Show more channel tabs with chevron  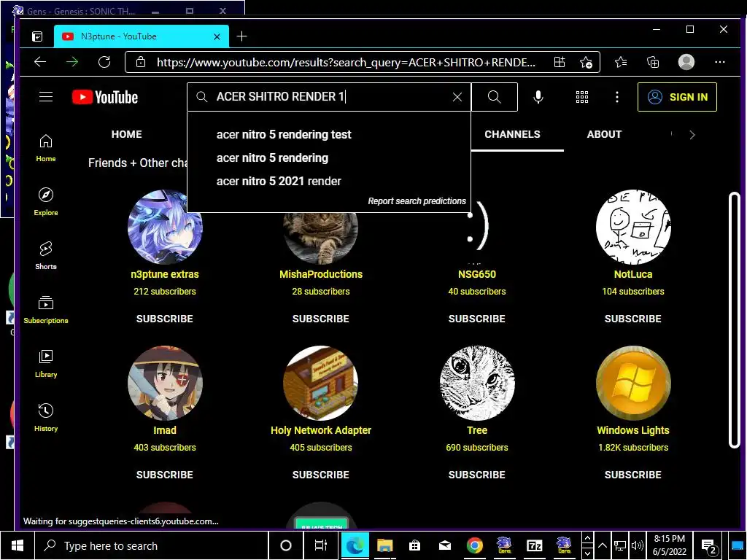pyautogui.click(x=692, y=135)
